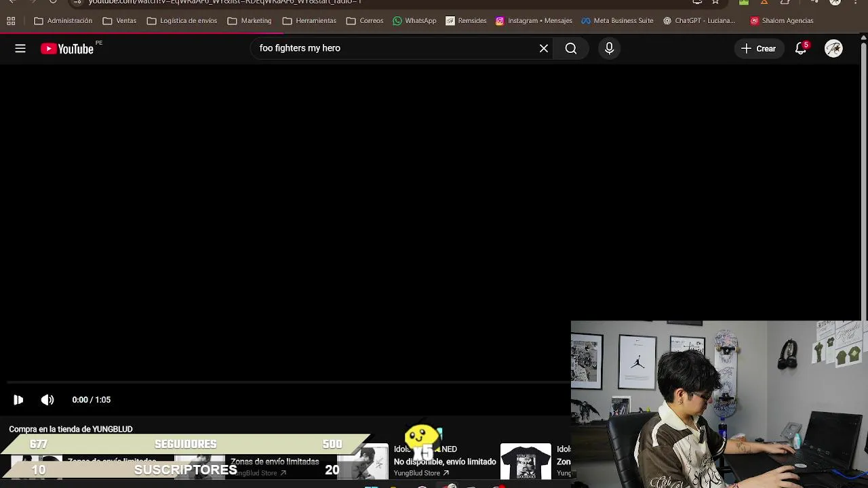Viewport: 868px width, 488px height.
Task: Click 'No disponible, envío limitado' product text
Action: point(445,462)
